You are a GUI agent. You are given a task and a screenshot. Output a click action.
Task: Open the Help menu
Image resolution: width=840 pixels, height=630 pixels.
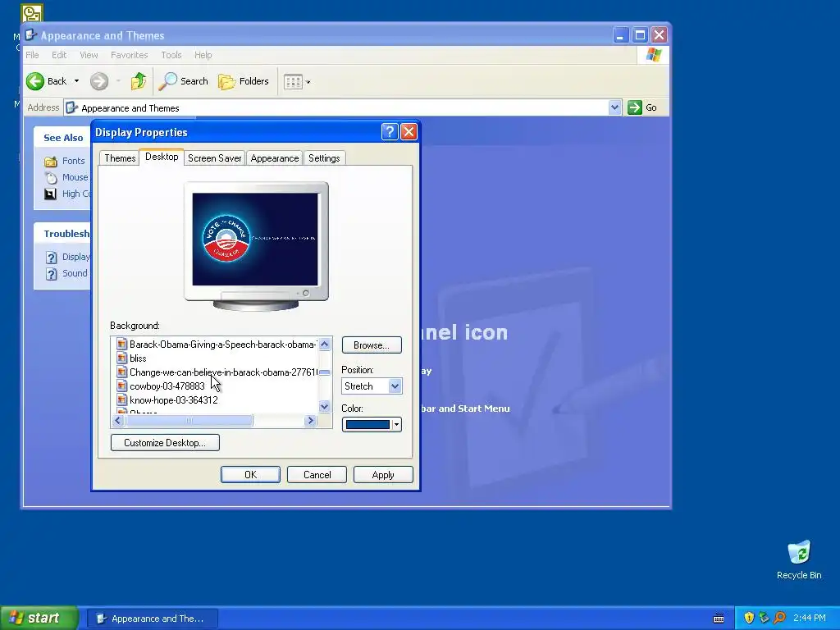pyautogui.click(x=203, y=55)
